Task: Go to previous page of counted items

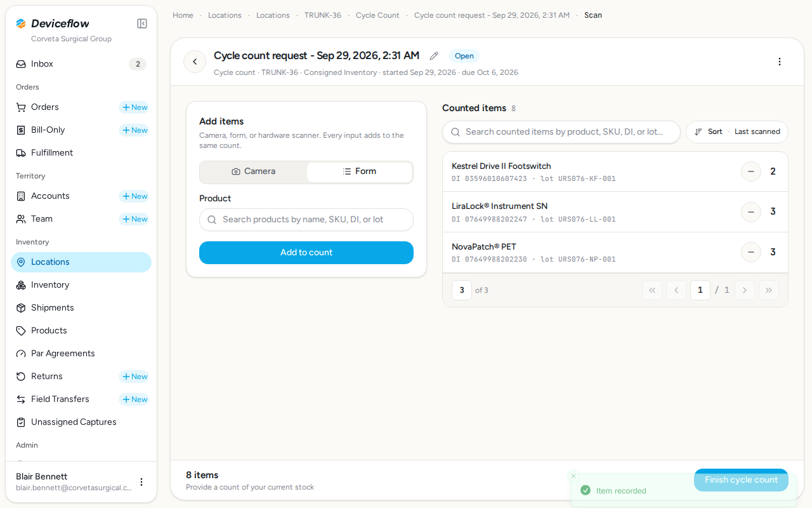Action: click(x=676, y=290)
